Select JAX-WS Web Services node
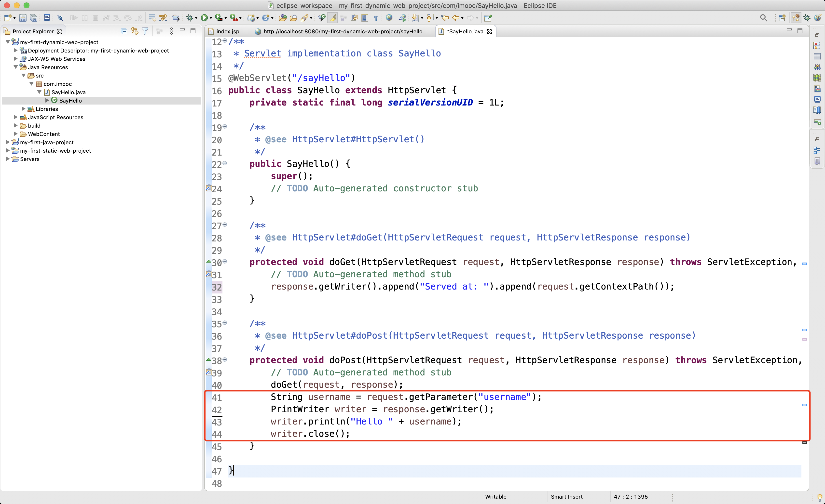Image resolution: width=825 pixels, height=504 pixels. pyautogui.click(x=53, y=59)
